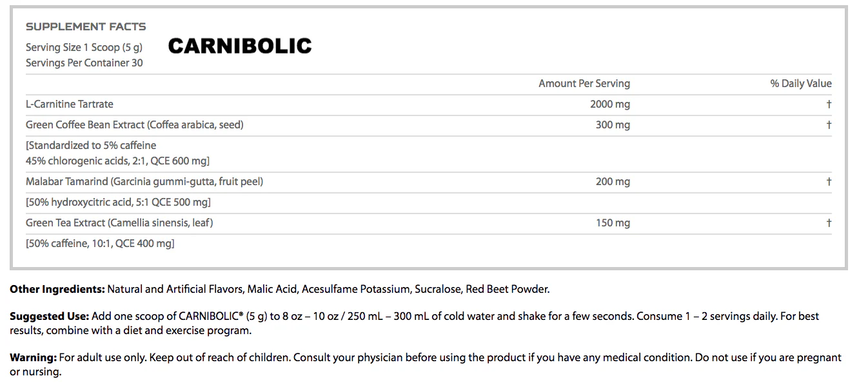Click the 50% hydroxycitric acid note
Image resolution: width=868 pixels, height=387 pixels.
pyautogui.click(x=118, y=202)
